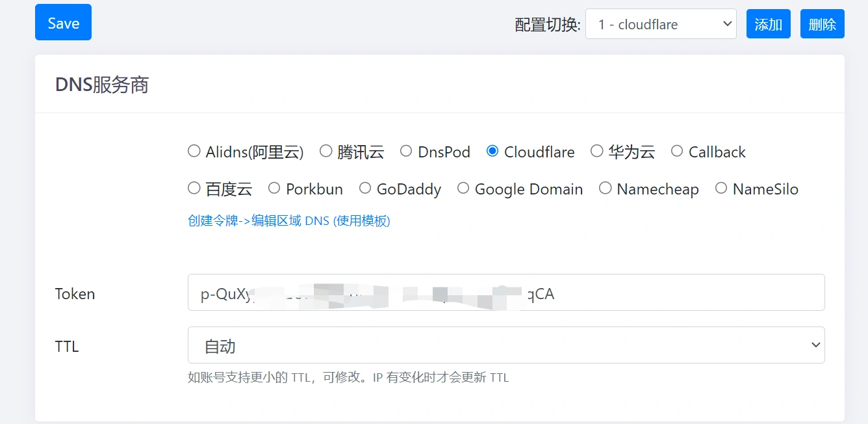Click inside the Token input field
The height and width of the screenshot is (424, 868).
pyautogui.click(x=506, y=293)
